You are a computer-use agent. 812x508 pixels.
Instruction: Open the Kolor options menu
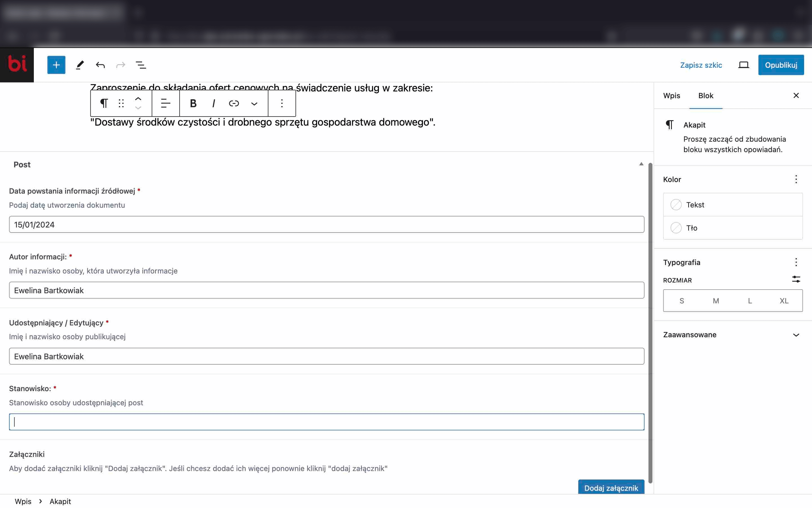click(796, 179)
